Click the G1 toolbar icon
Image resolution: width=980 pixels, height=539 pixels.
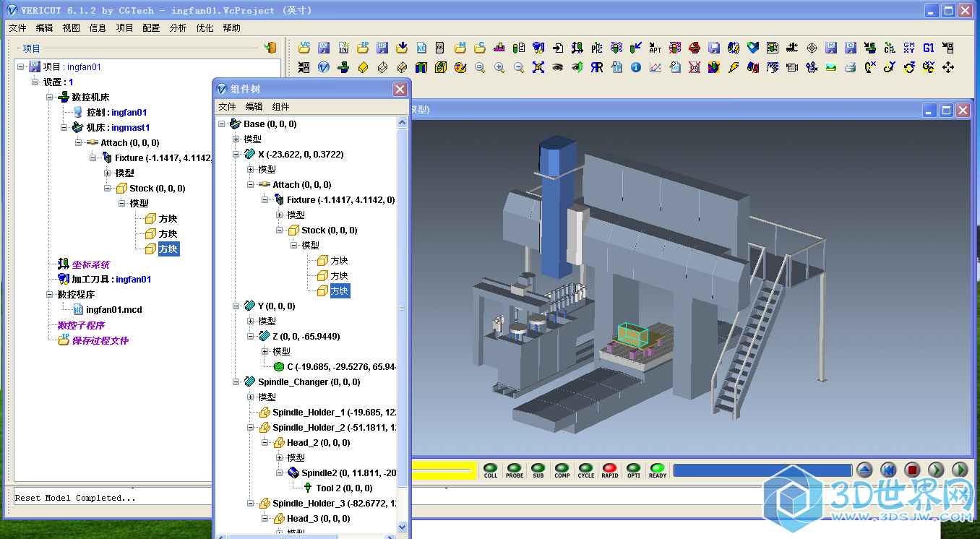[928, 48]
